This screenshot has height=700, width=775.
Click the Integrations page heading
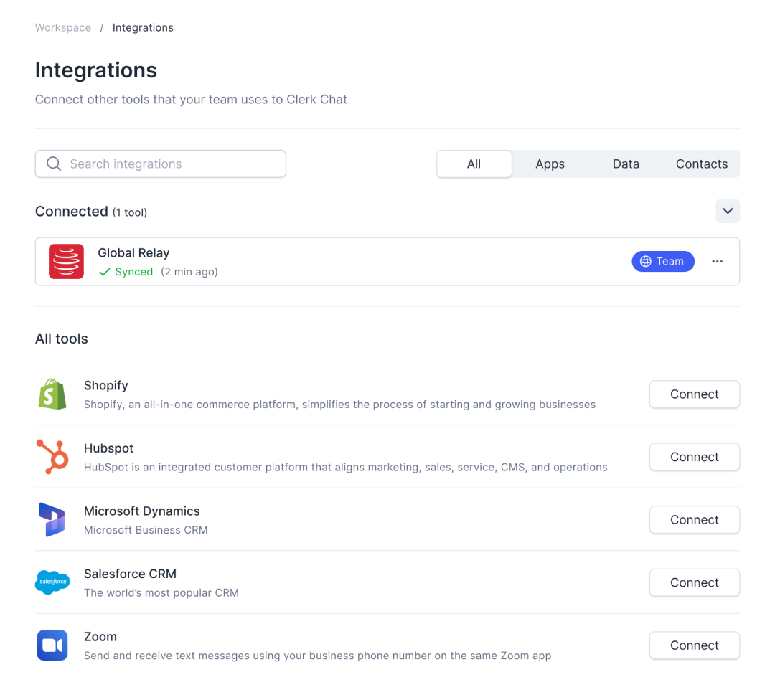96,70
